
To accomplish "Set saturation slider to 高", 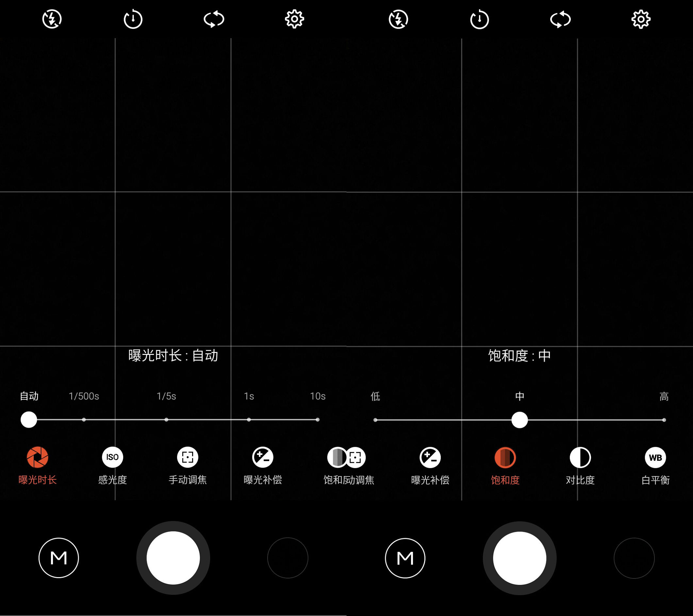I will click(664, 420).
